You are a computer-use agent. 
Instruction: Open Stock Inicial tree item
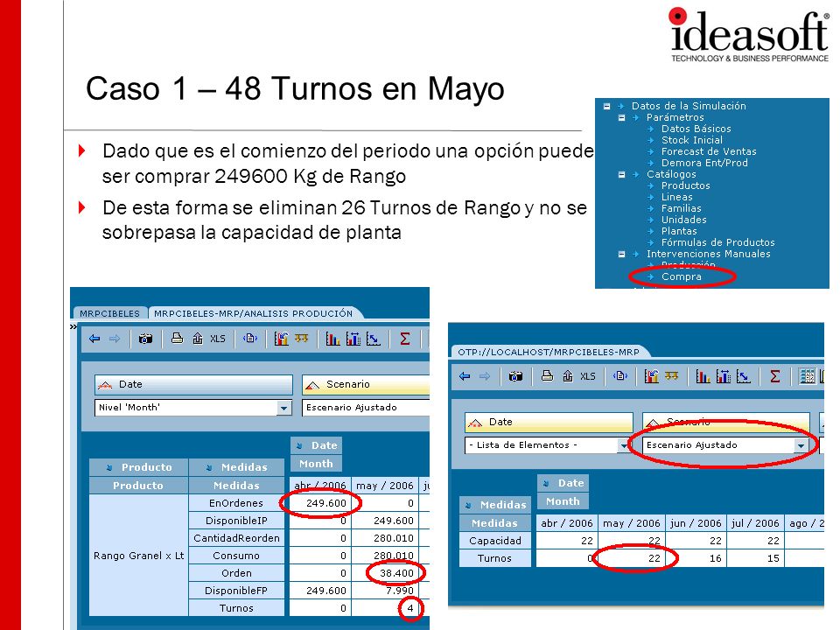(x=692, y=140)
